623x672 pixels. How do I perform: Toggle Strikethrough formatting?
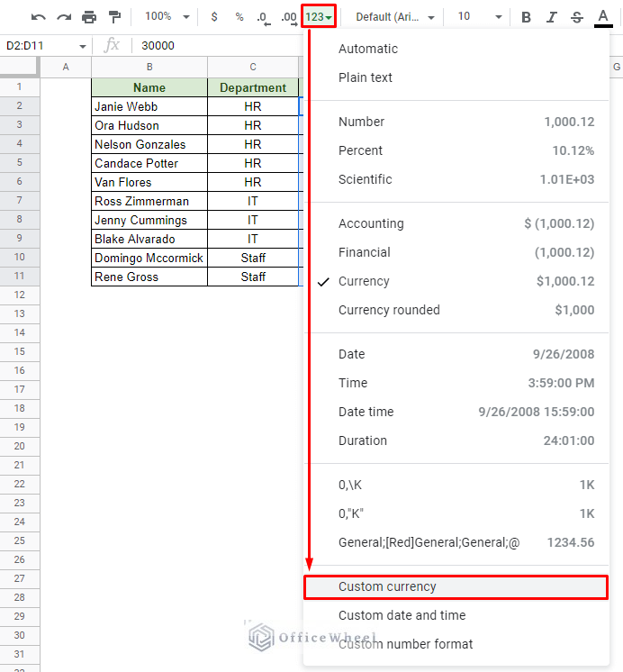(577, 17)
